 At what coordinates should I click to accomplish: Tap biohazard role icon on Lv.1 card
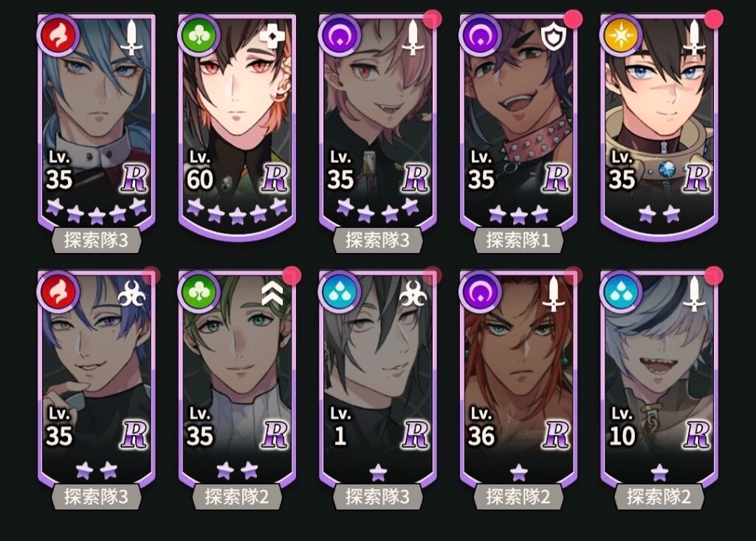(x=413, y=294)
